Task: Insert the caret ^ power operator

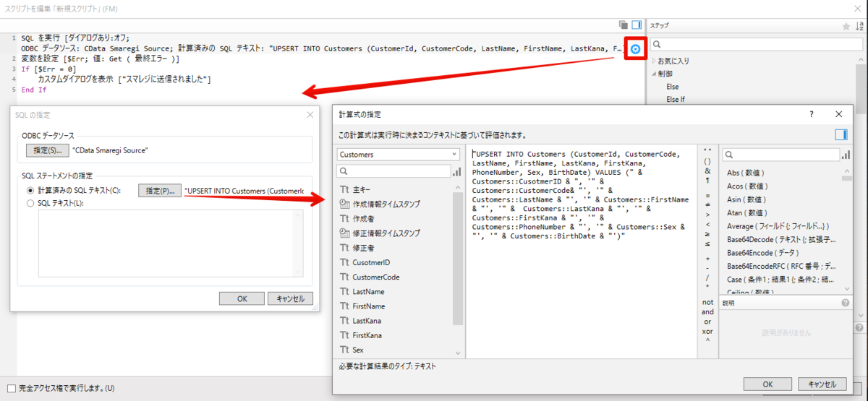Action: coord(707,341)
